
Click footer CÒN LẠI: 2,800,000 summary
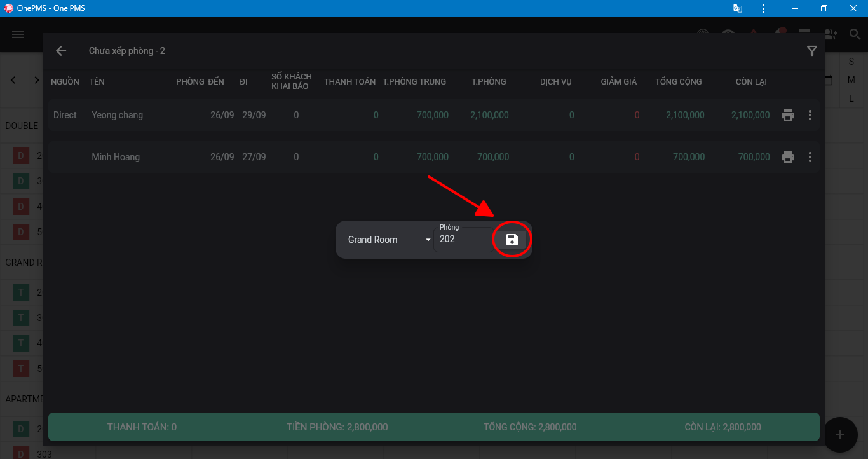(x=722, y=427)
